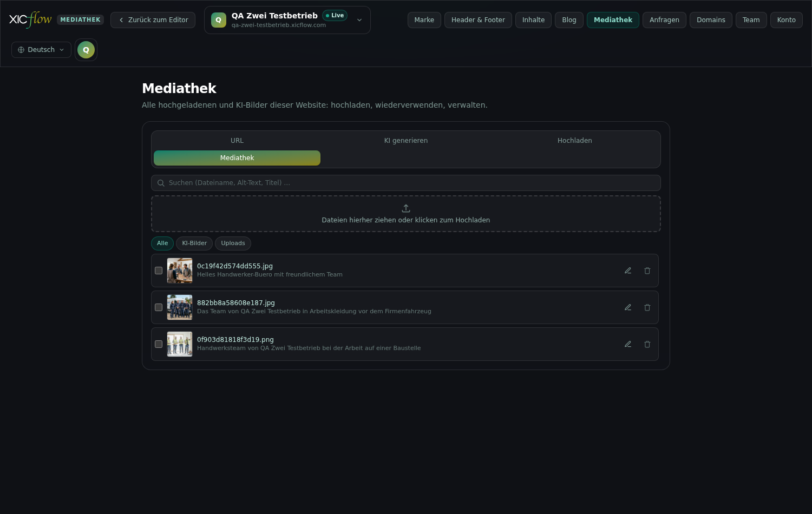
Task: Open the round Q user avatar menu
Action: click(86, 50)
